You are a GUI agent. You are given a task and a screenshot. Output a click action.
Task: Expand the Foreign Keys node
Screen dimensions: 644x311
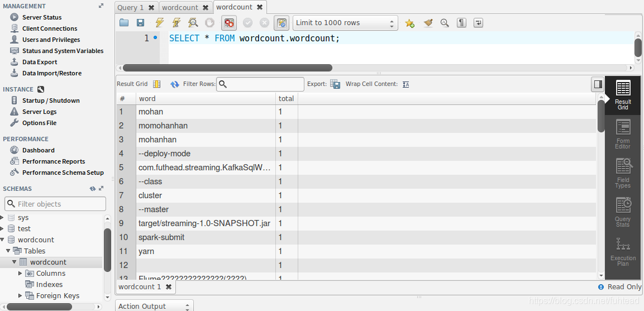pos(20,295)
